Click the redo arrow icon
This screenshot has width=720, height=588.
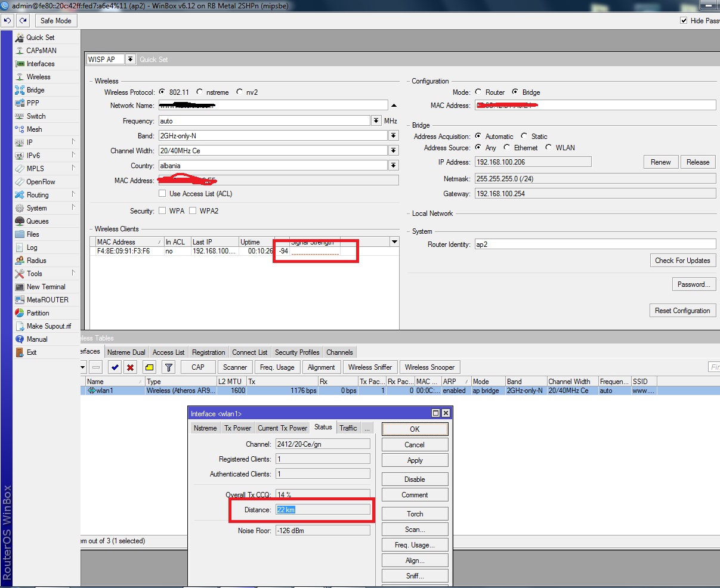(23, 21)
